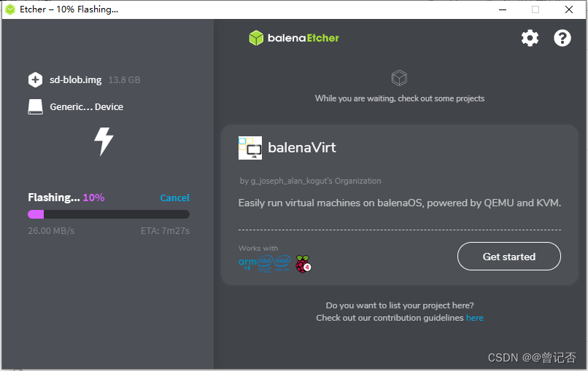Click the Intel x86-64 compatibility icon
The height and width of the screenshot is (371, 588).
(x=282, y=263)
